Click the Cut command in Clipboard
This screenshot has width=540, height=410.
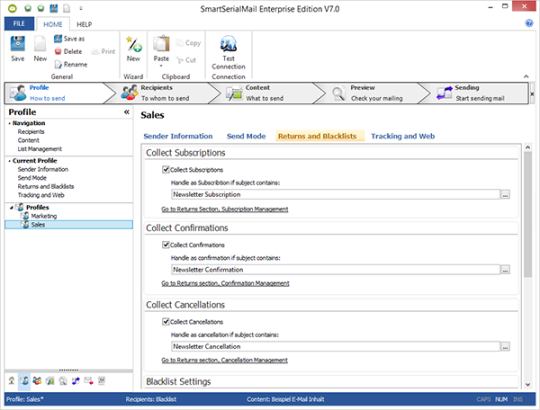(186, 60)
